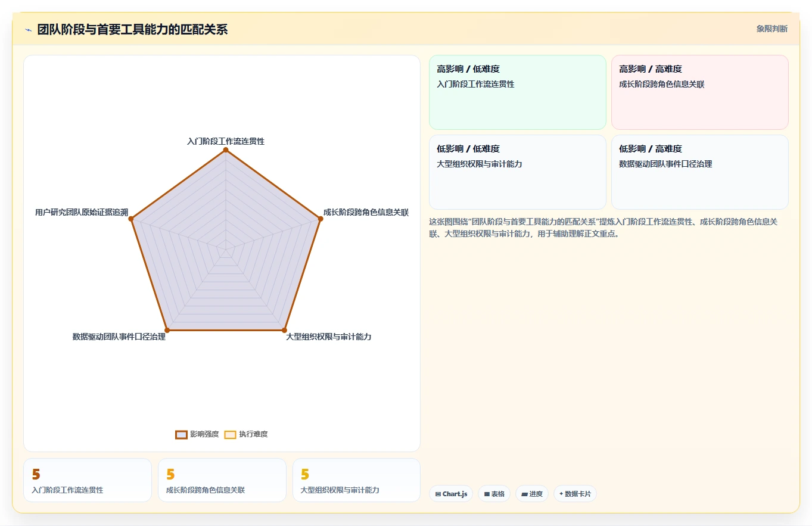Click the 进度 tag chip
The height and width of the screenshot is (526, 812).
click(x=531, y=494)
